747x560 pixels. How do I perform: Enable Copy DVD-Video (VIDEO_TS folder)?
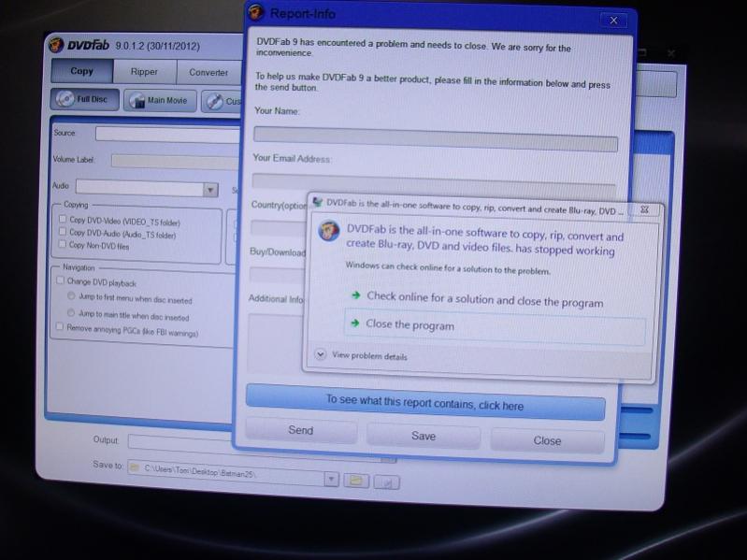(63, 219)
